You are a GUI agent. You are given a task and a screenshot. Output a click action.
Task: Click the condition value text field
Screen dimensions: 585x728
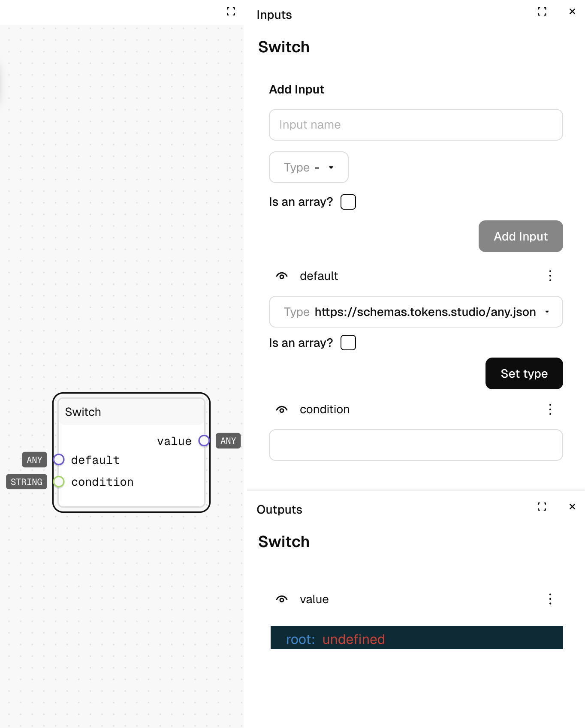(416, 445)
